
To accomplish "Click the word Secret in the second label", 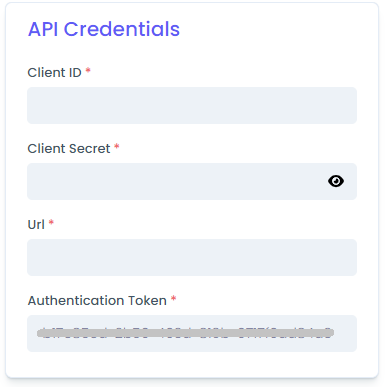I will 88,149.
